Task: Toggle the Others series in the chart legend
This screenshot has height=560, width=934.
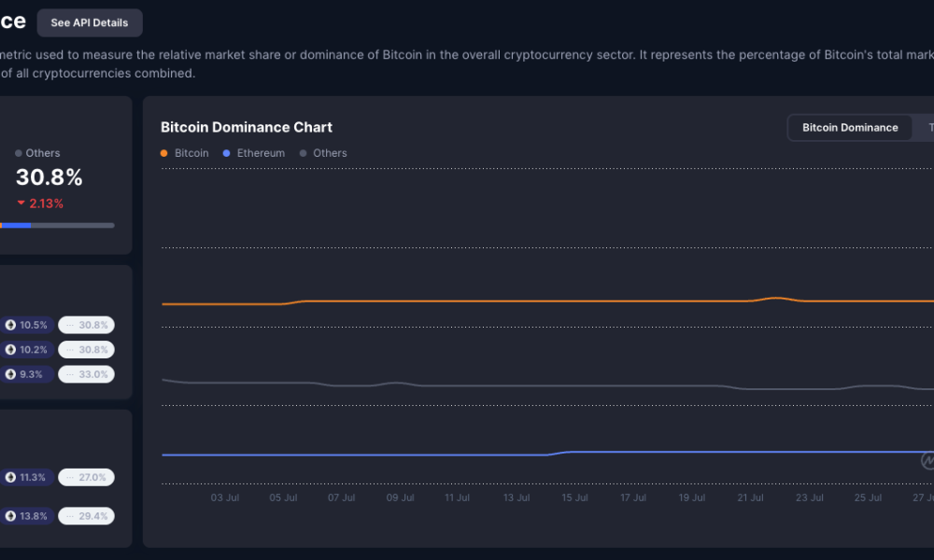Action: [x=323, y=153]
